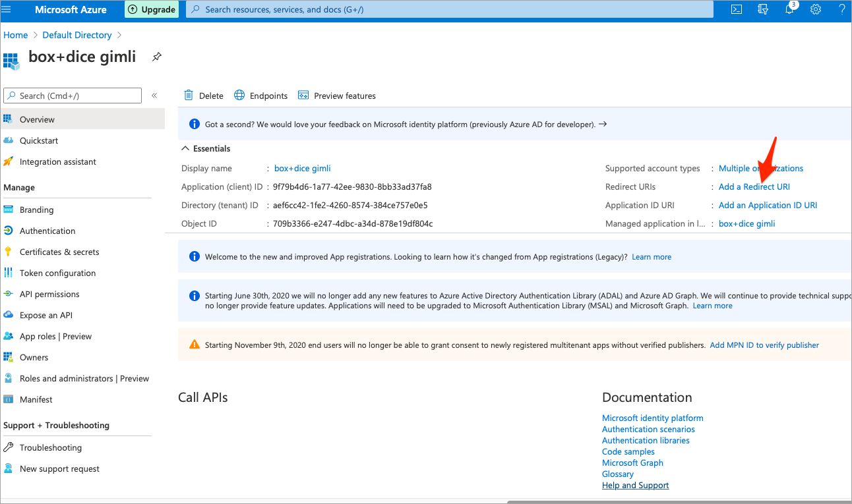Viewport: 852px width, 504px height.
Task: Click the Troubleshooting wrench icon
Action: coord(9,447)
